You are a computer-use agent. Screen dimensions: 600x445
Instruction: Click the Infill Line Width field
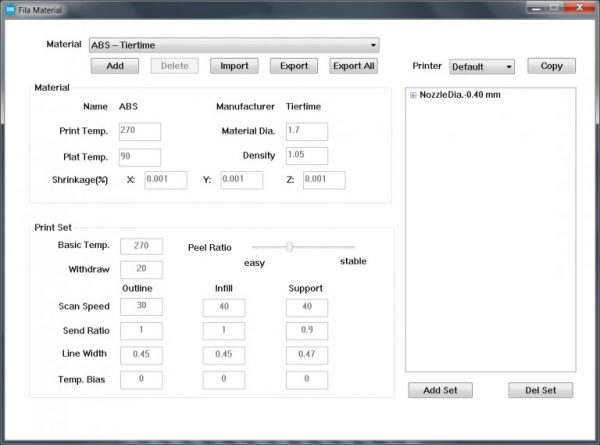pos(223,354)
